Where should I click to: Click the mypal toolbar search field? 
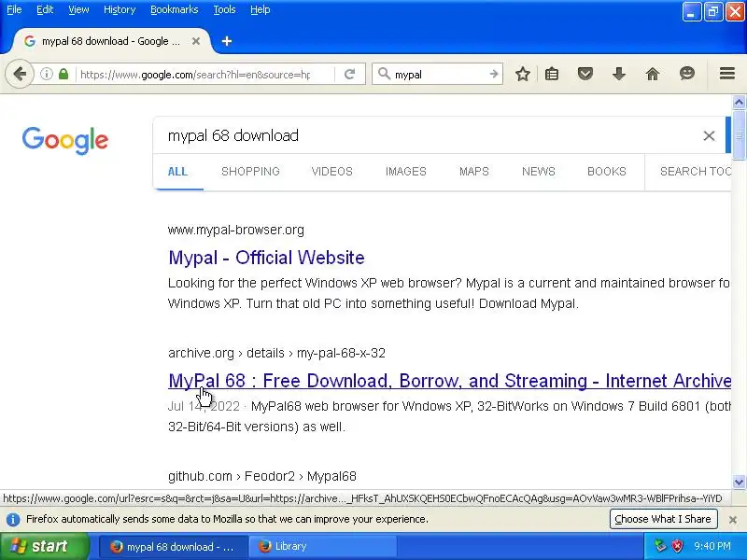coord(438,75)
